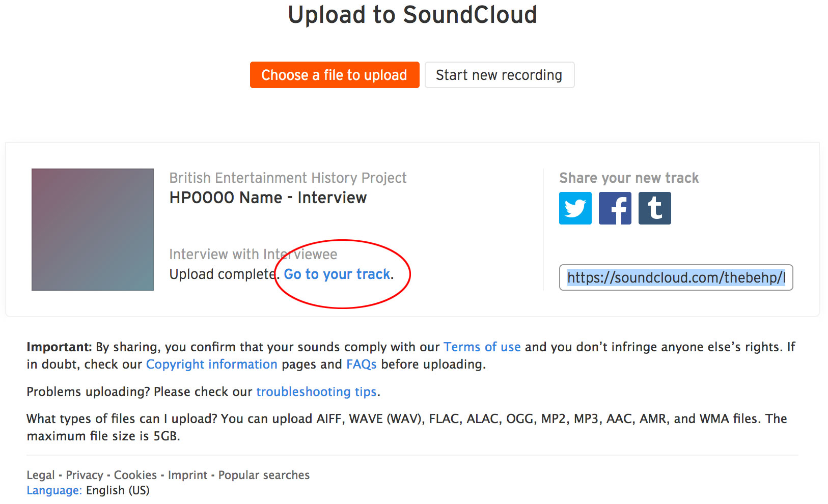Image resolution: width=828 pixels, height=504 pixels.
Task: Visit the FAQs link
Action: (361, 364)
